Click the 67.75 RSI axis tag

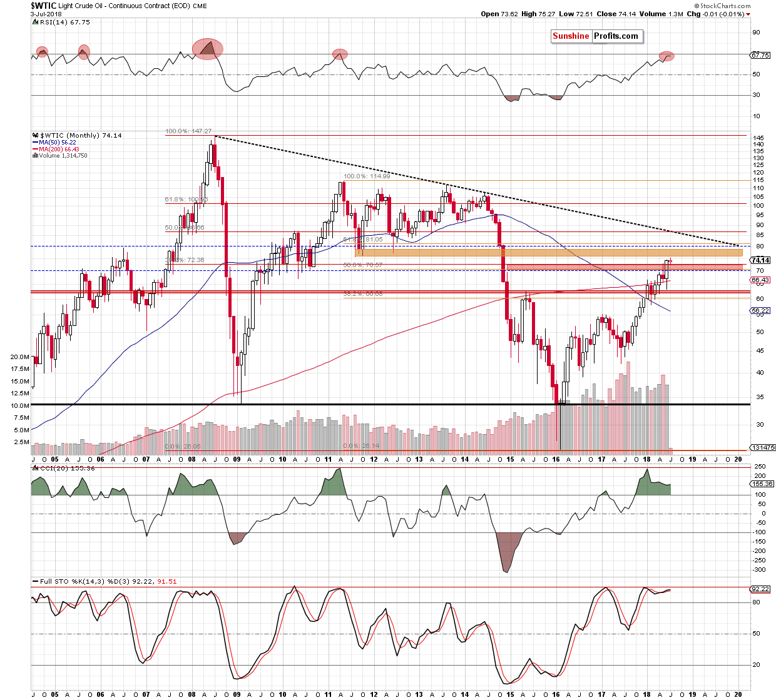[760, 55]
